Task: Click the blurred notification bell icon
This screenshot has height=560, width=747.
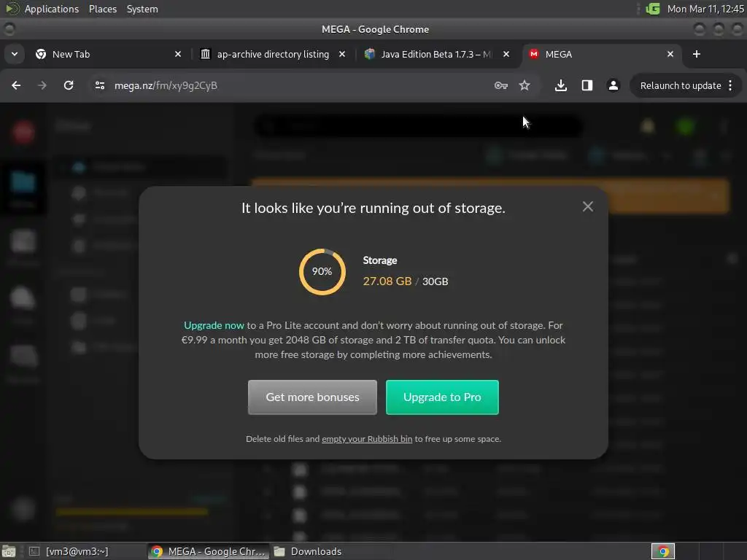Action: (x=648, y=126)
